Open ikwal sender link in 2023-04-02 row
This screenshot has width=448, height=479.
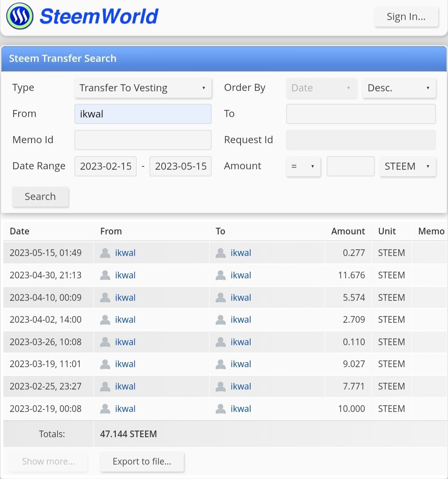125,319
